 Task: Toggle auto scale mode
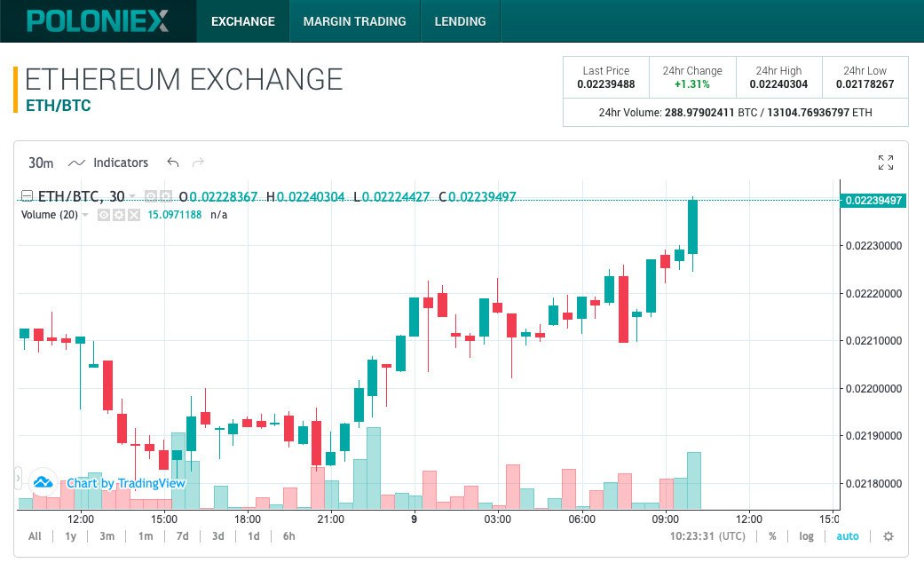click(x=848, y=536)
